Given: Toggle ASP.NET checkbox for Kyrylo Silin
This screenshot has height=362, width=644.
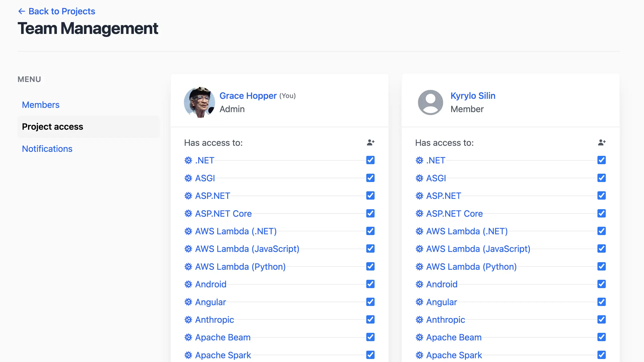Looking at the screenshot, I should pos(601,196).
